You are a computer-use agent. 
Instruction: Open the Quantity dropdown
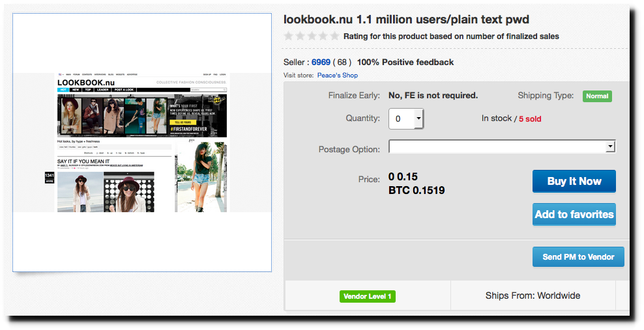(x=406, y=119)
